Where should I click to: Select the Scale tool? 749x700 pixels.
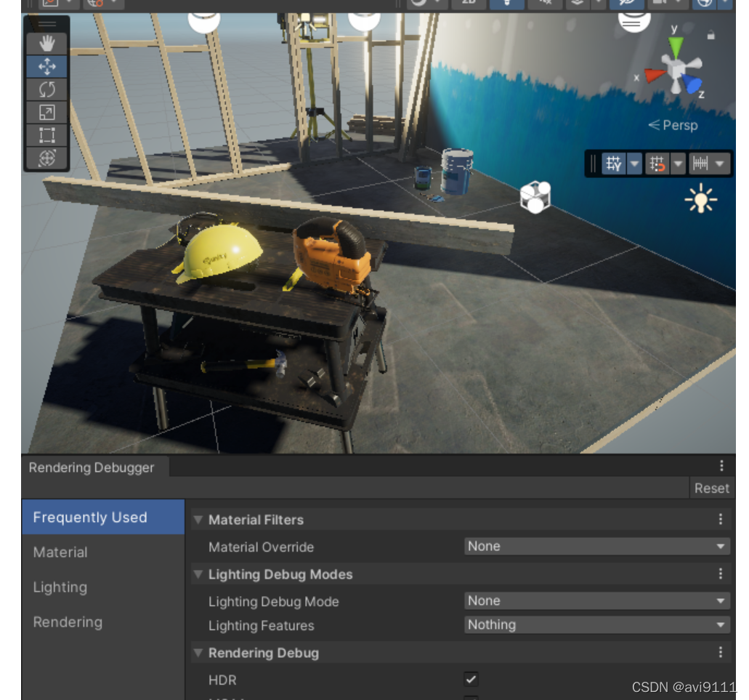(x=46, y=112)
